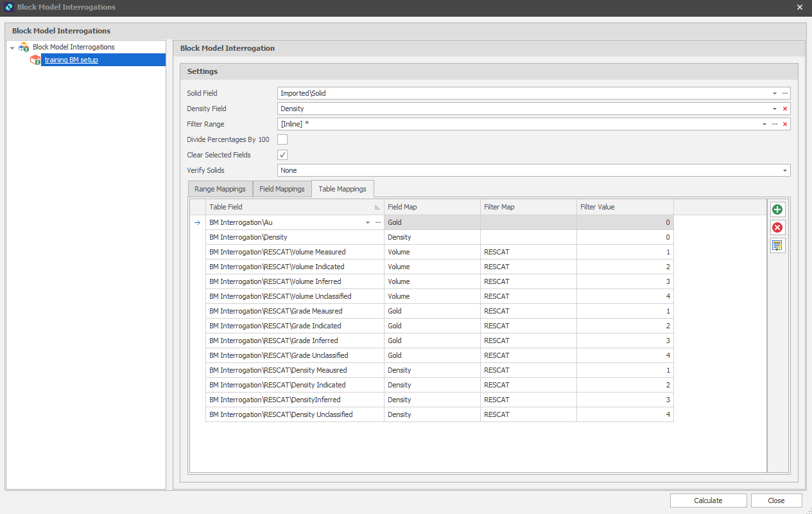Clear the Filter Range with red X
The width and height of the screenshot is (812, 514).
point(784,124)
